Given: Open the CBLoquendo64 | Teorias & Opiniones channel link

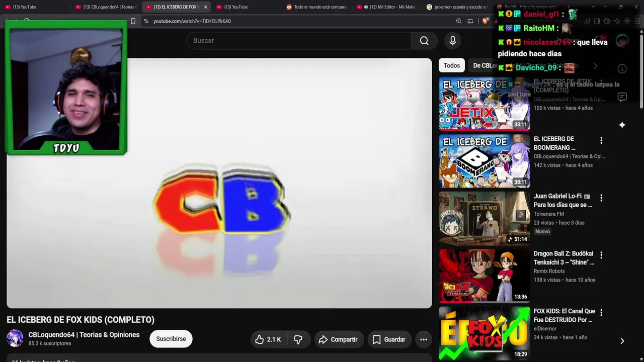Looking at the screenshot, I should tap(84, 335).
